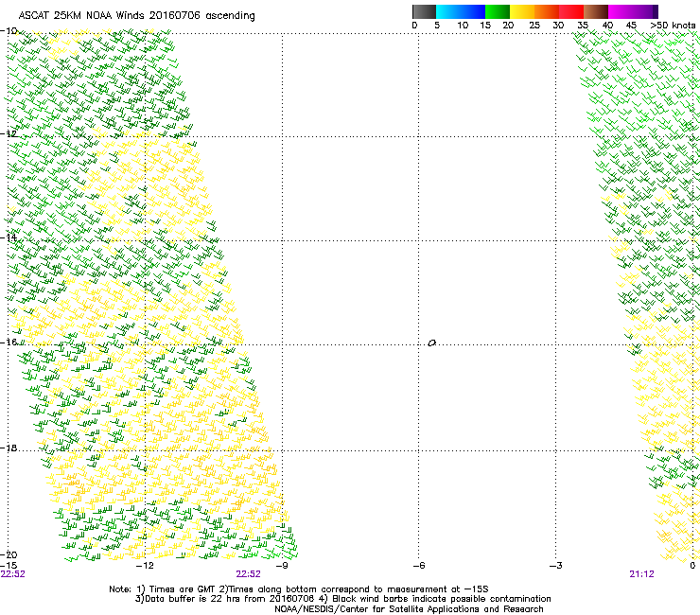Click the '-3' longitude axis label
The height and width of the screenshot is (615, 700).
click(x=556, y=566)
